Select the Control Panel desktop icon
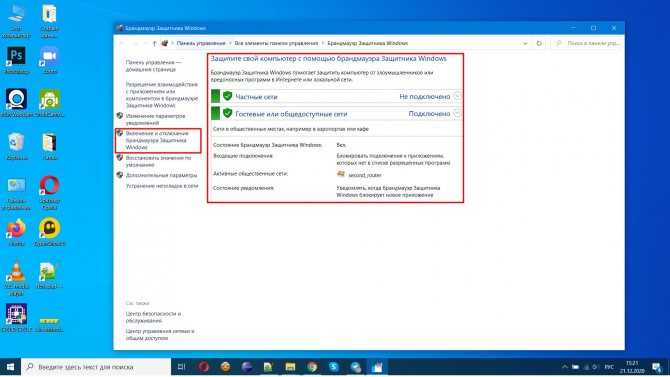Image resolution: width=670 pixels, height=377 pixels. click(x=16, y=192)
